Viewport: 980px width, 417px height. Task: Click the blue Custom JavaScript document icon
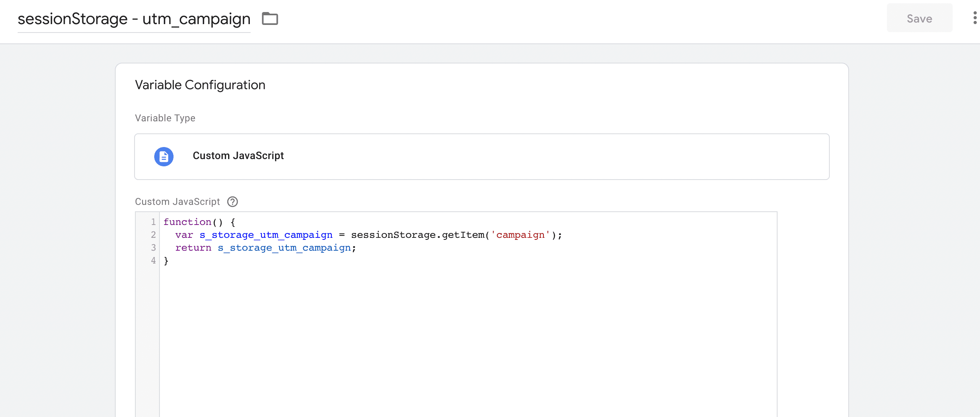pyautogui.click(x=163, y=157)
